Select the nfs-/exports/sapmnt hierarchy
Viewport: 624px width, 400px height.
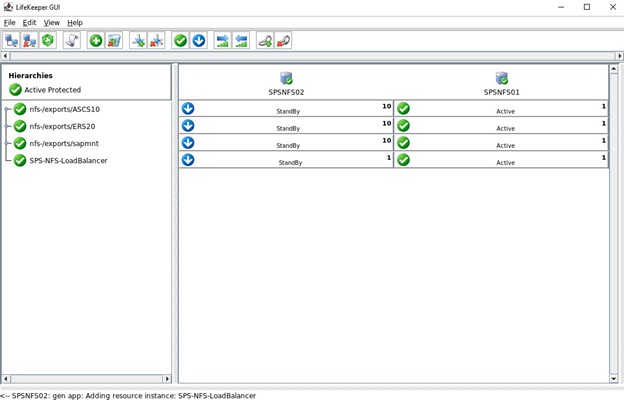tap(64, 143)
